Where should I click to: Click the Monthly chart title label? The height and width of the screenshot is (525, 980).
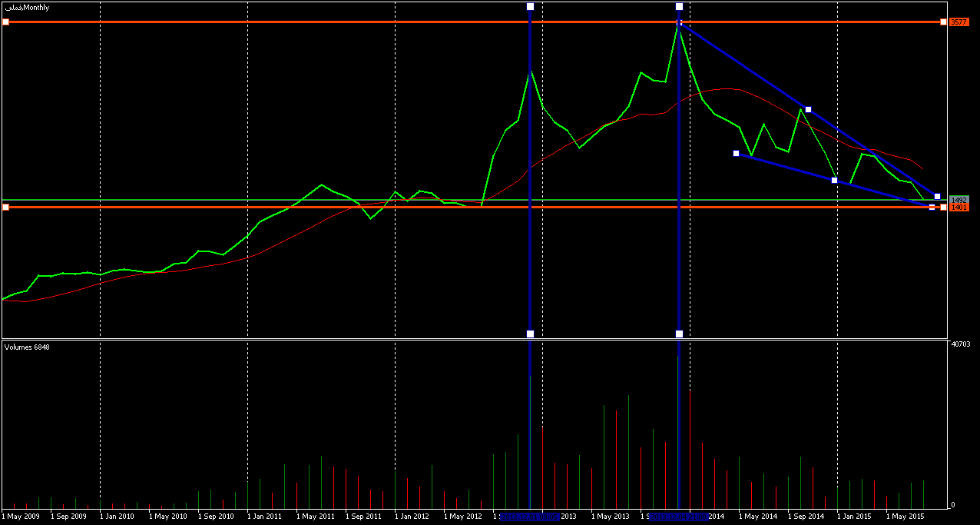[x=27, y=7]
